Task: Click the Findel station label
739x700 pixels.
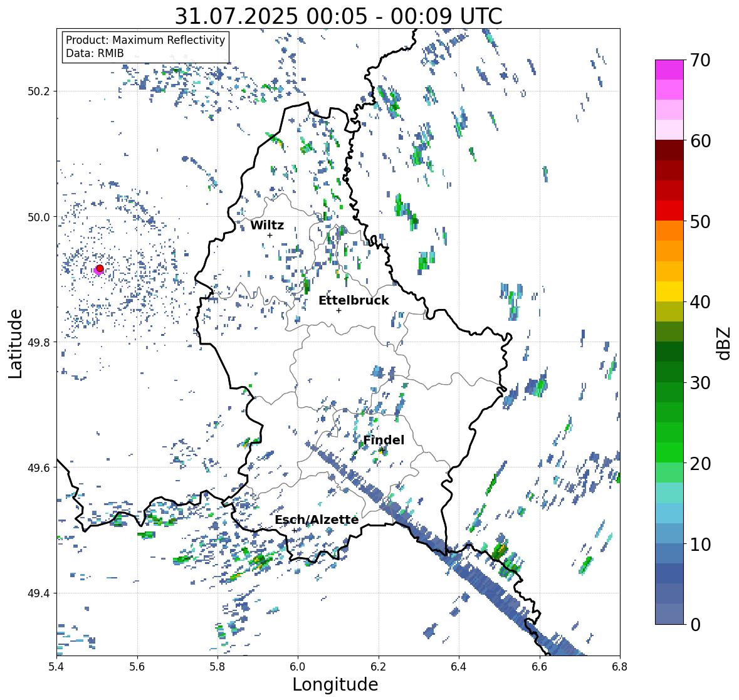Action: click(x=384, y=440)
